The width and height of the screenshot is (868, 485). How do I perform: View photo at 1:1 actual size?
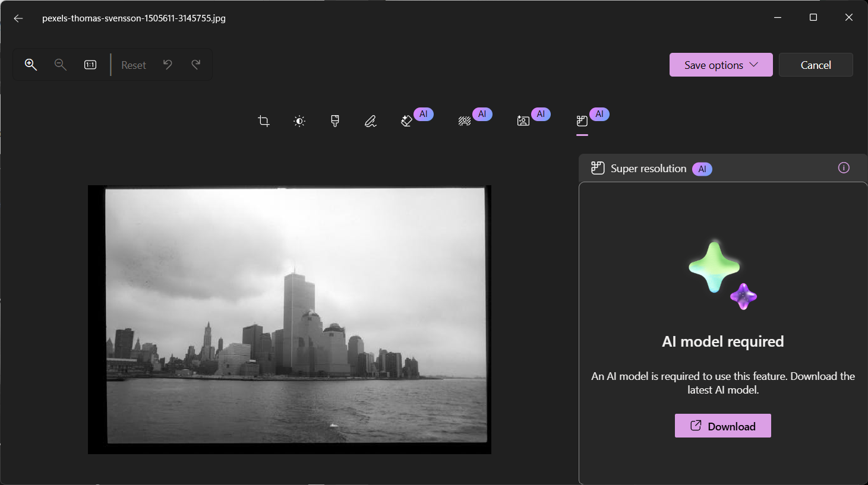tap(90, 65)
